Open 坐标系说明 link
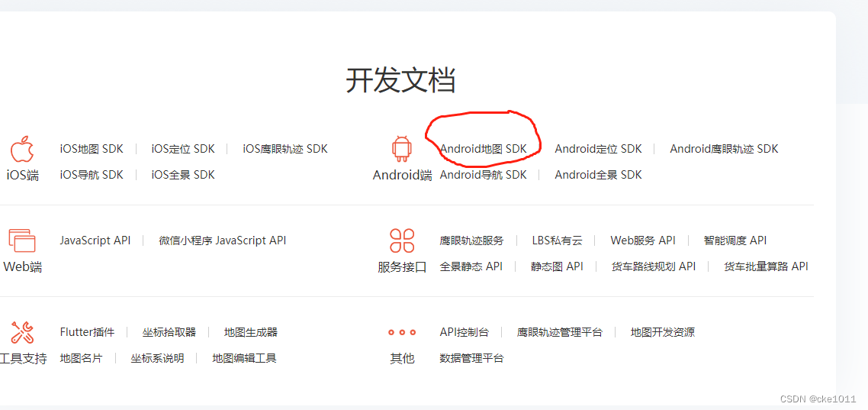Image resolution: width=868 pixels, height=410 pixels. (157, 358)
